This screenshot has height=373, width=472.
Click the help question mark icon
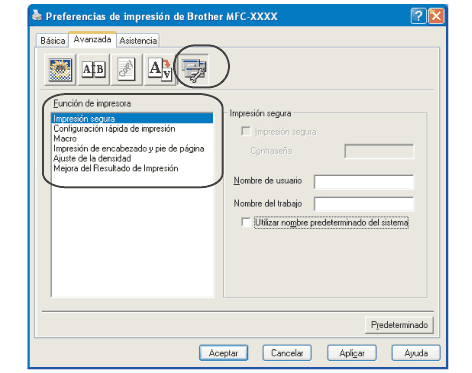[x=418, y=16]
